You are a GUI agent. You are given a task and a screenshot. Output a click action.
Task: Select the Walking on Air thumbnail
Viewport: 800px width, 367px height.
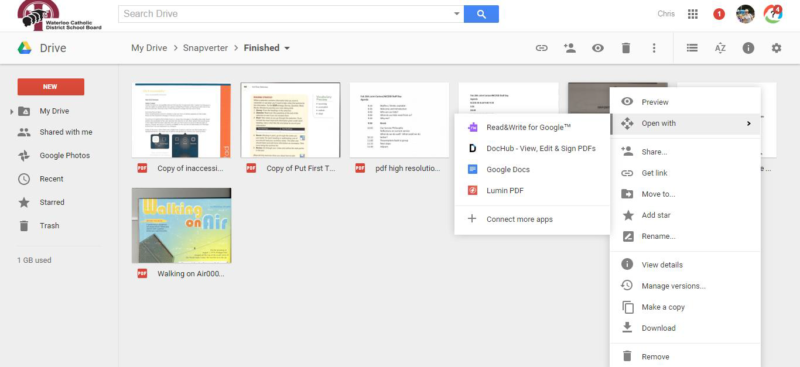pos(181,225)
